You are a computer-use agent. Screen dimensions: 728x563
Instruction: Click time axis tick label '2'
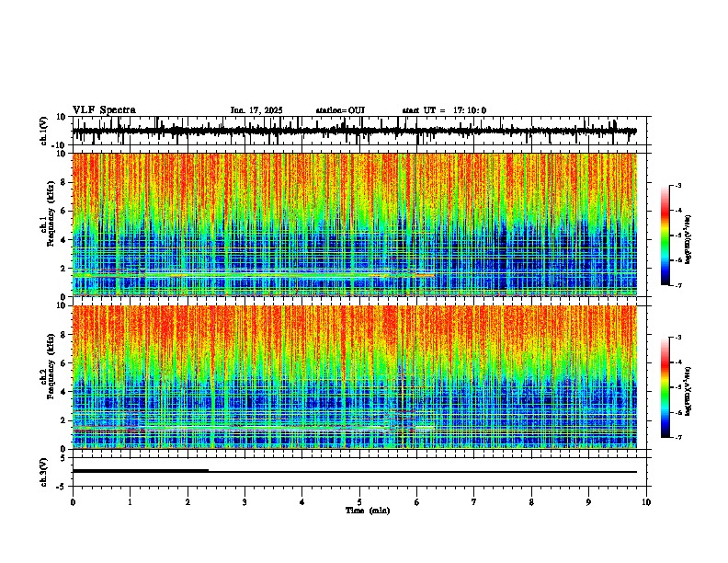click(x=188, y=502)
